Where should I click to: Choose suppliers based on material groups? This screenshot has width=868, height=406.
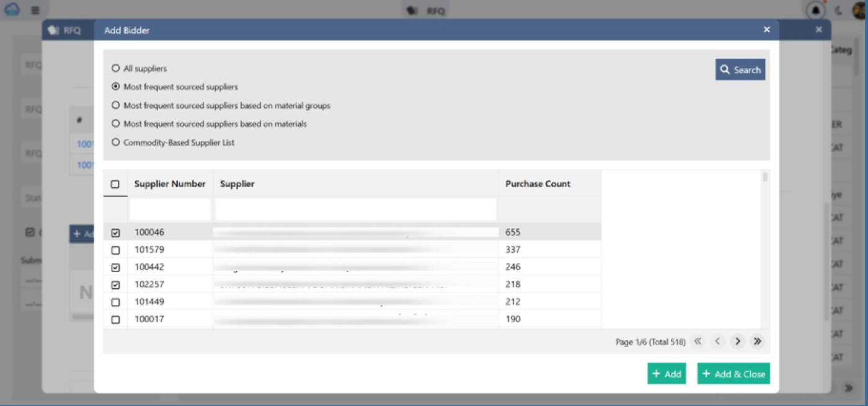click(221, 105)
